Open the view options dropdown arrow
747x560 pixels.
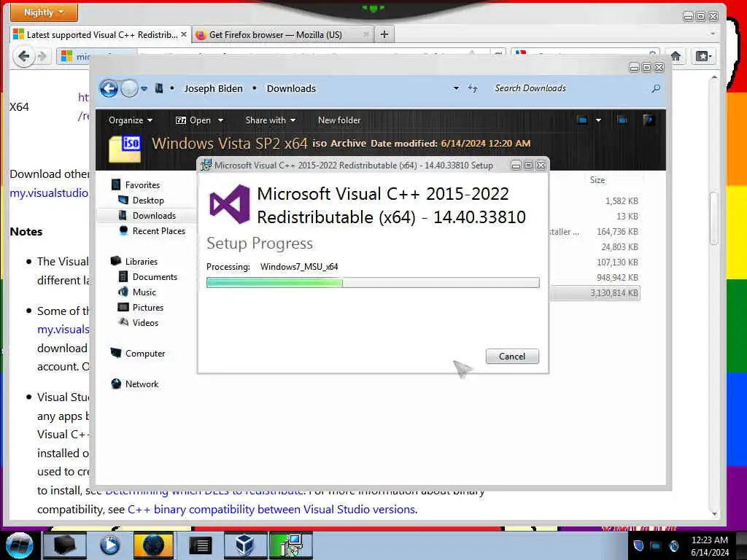598,120
